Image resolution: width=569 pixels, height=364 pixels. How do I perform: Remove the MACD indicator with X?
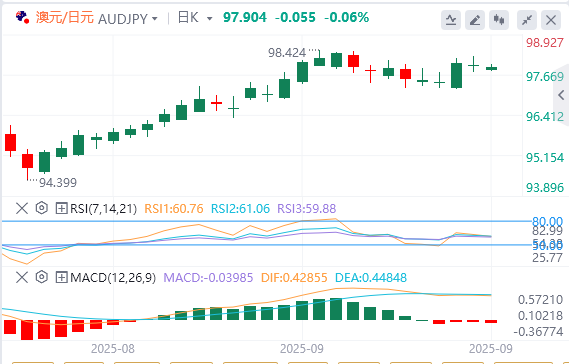tap(22, 277)
